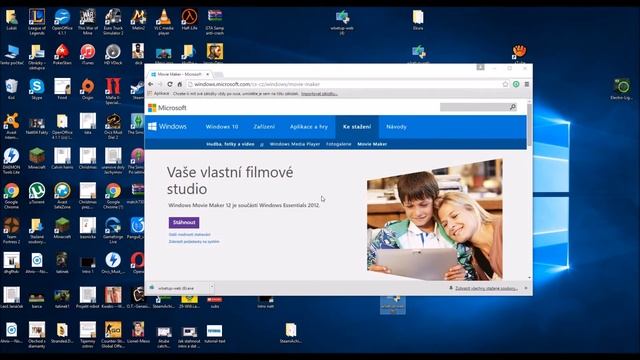This screenshot has width=640, height=360.
Task: Click the system requirements link below Stáhnout
Action: [194, 242]
